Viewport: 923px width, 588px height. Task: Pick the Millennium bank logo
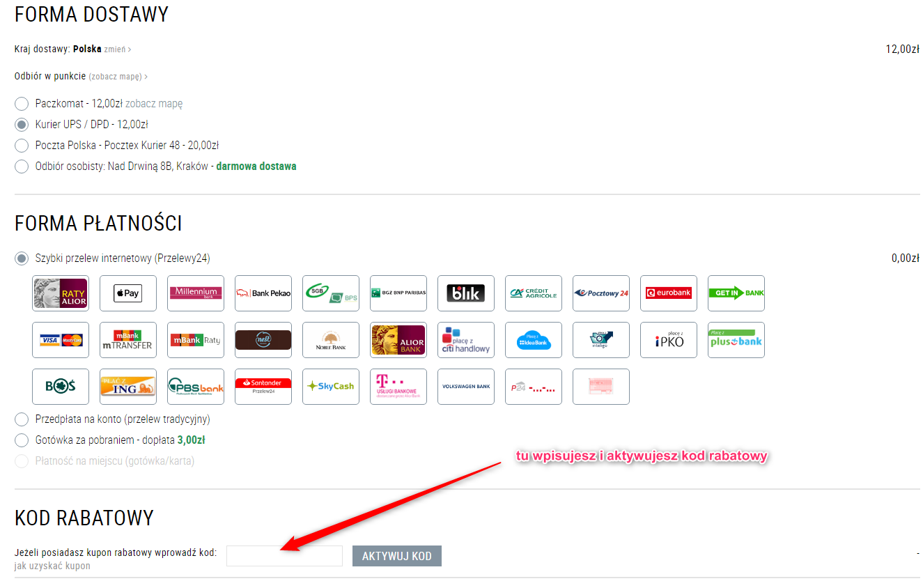click(196, 293)
